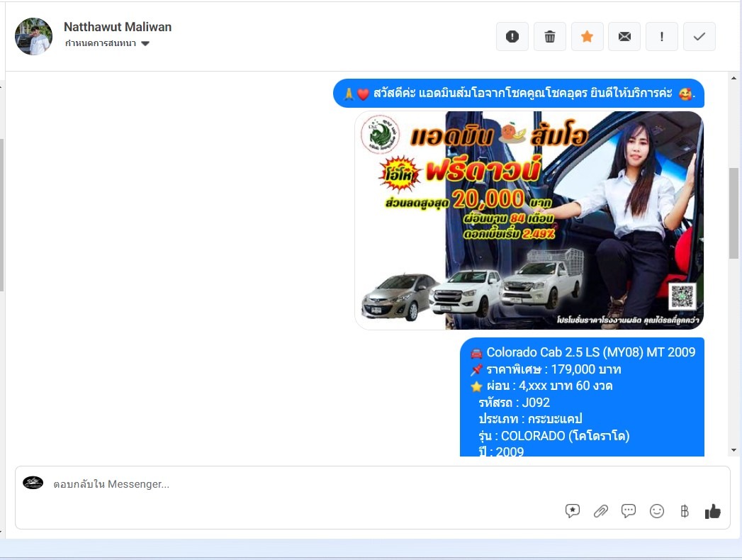742x560 pixels.
Task: Click the scroll down arrow of chat
Action: coord(734,450)
